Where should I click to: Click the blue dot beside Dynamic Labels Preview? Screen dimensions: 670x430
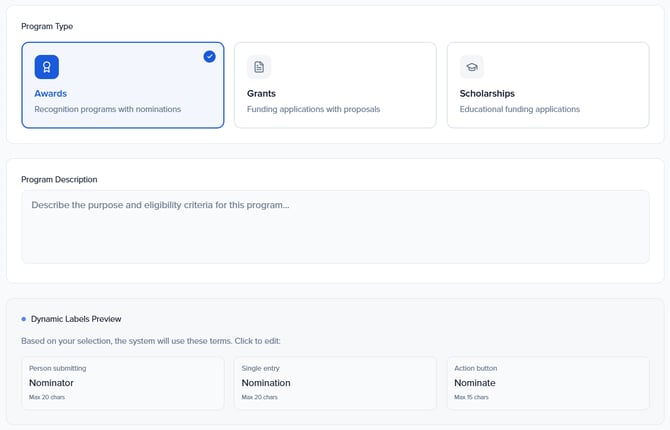coord(24,319)
